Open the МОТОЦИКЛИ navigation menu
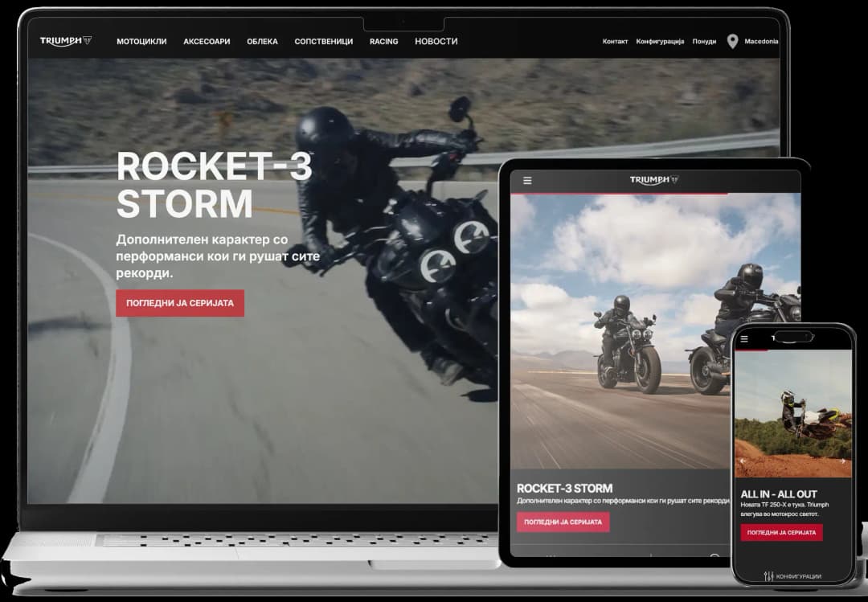This screenshot has height=602, width=868. [x=142, y=41]
